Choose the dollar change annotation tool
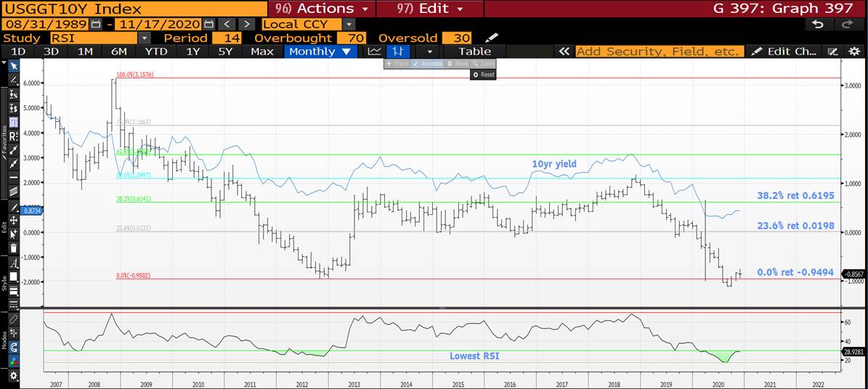This screenshot has width=868, height=389. click(x=15, y=108)
